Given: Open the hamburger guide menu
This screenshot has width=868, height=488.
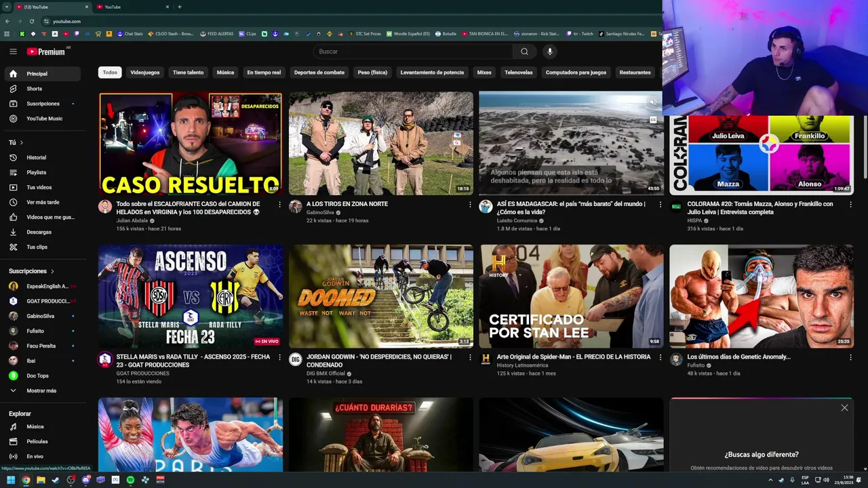Looking at the screenshot, I should point(13,52).
